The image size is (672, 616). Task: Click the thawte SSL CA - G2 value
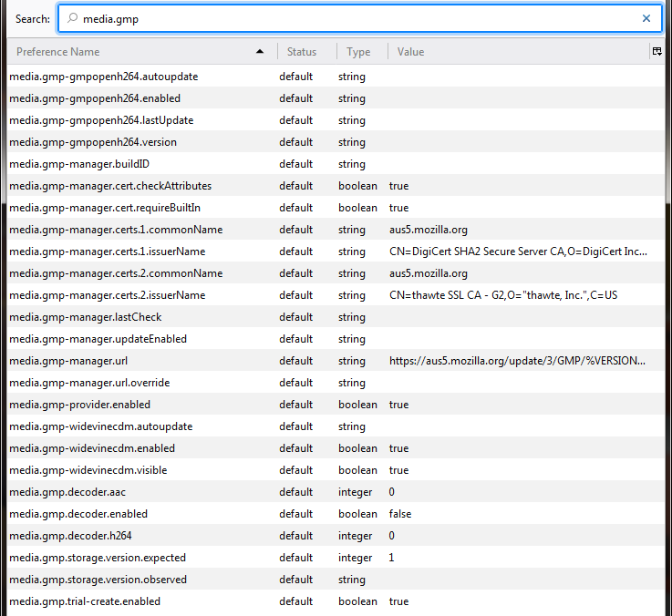point(503,294)
